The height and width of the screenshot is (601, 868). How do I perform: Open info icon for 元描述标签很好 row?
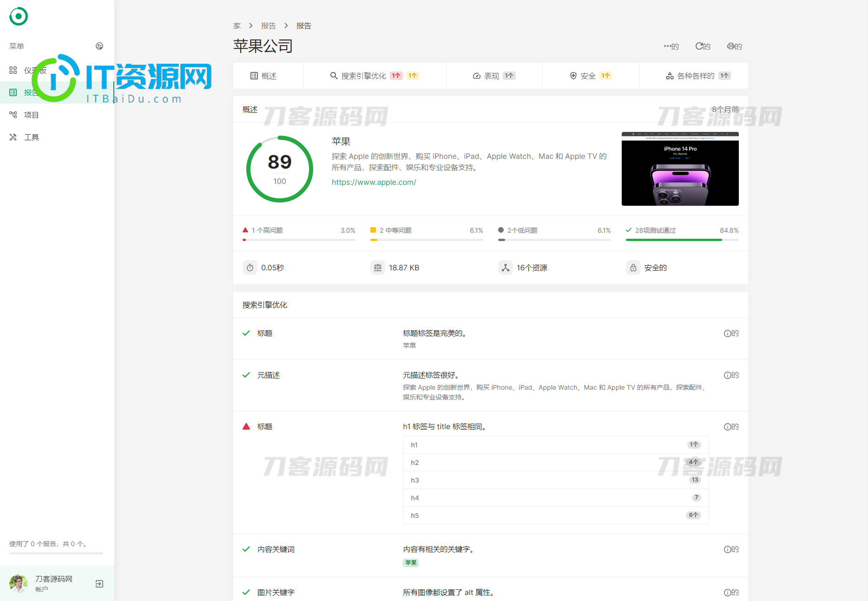tap(731, 375)
